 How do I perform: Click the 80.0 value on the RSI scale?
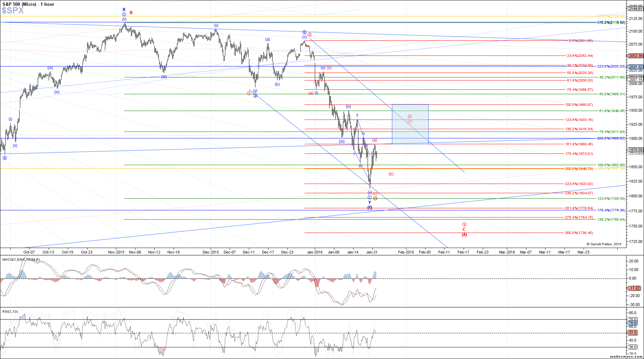click(633, 313)
